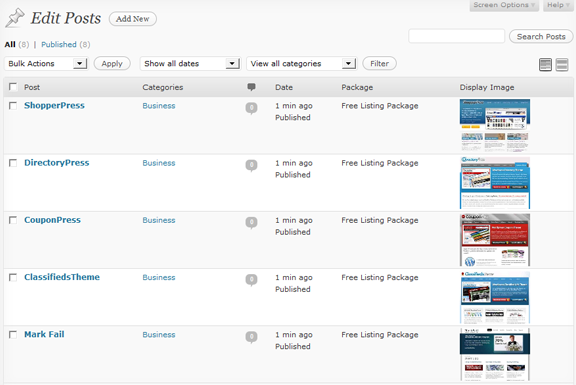Click Free Listing Package in ShopperPress row
Image resolution: width=576 pixels, height=385 pixels.
379,106
